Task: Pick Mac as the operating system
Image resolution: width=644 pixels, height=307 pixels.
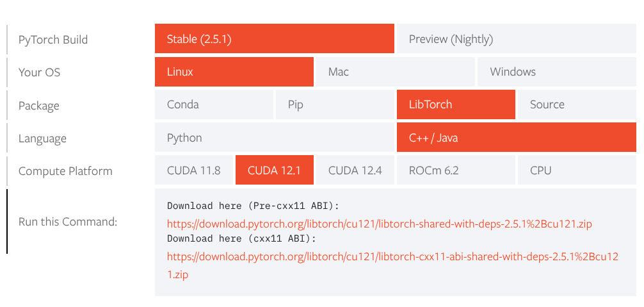Action: (x=396, y=72)
